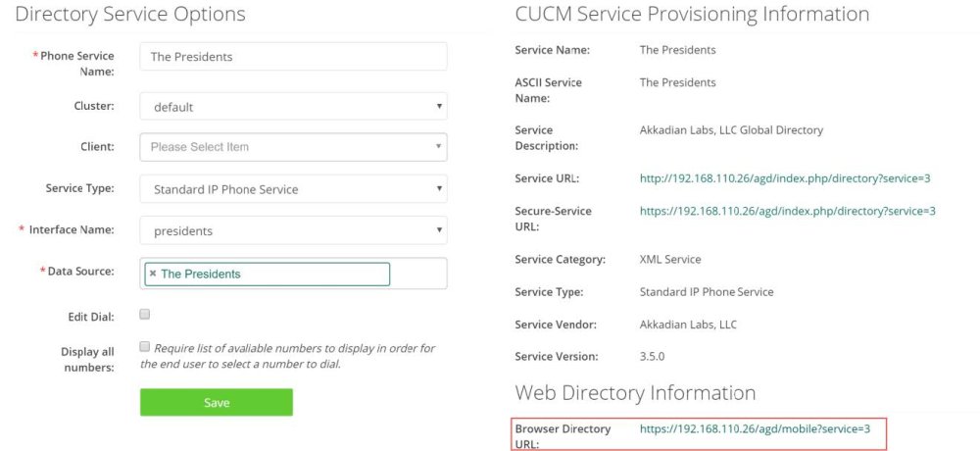Image resolution: width=980 pixels, height=451 pixels.
Task: Open the Service Type dropdown
Action: [293, 189]
